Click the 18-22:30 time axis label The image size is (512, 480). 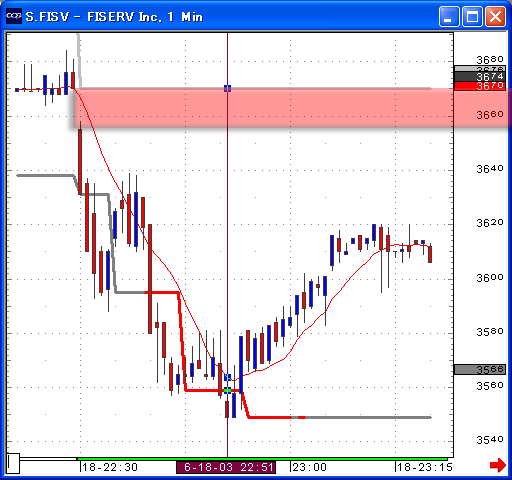[x=110, y=467]
